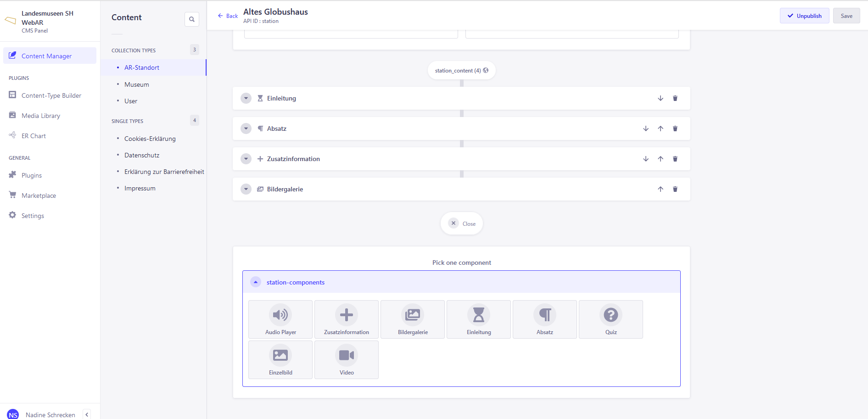Image resolution: width=868 pixels, height=419 pixels.
Task: Add an Einzelbild component
Action: 280,360
